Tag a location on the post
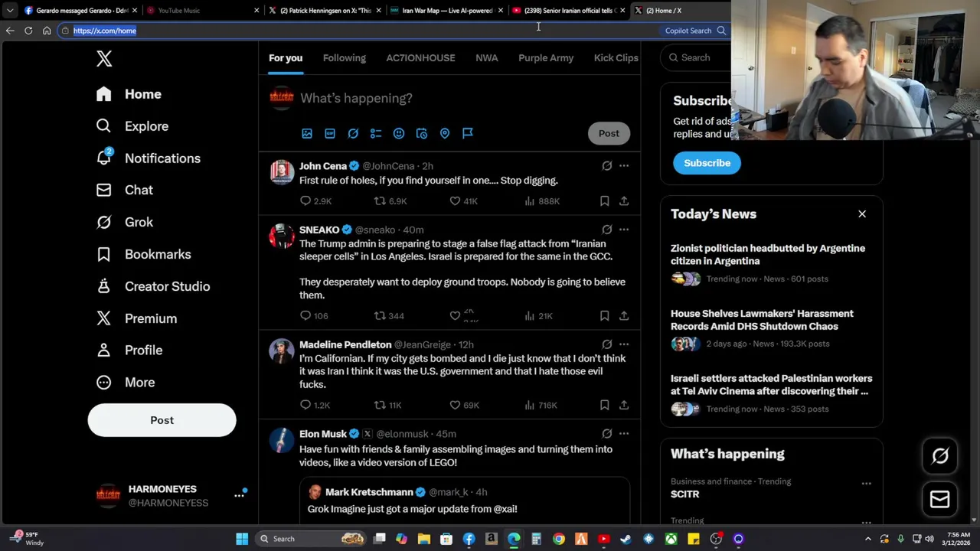980x551 pixels. click(x=445, y=133)
